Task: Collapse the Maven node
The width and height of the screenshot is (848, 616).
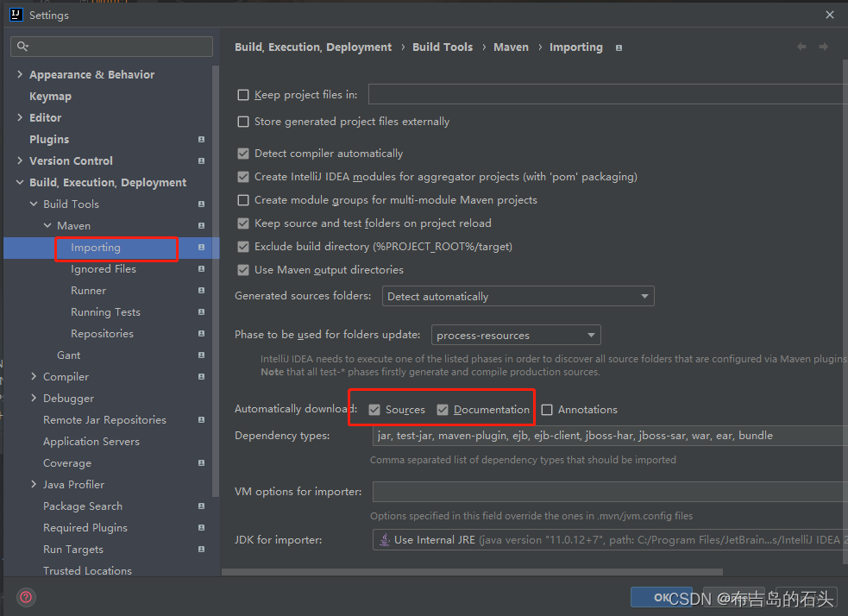Action: click(x=47, y=225)
